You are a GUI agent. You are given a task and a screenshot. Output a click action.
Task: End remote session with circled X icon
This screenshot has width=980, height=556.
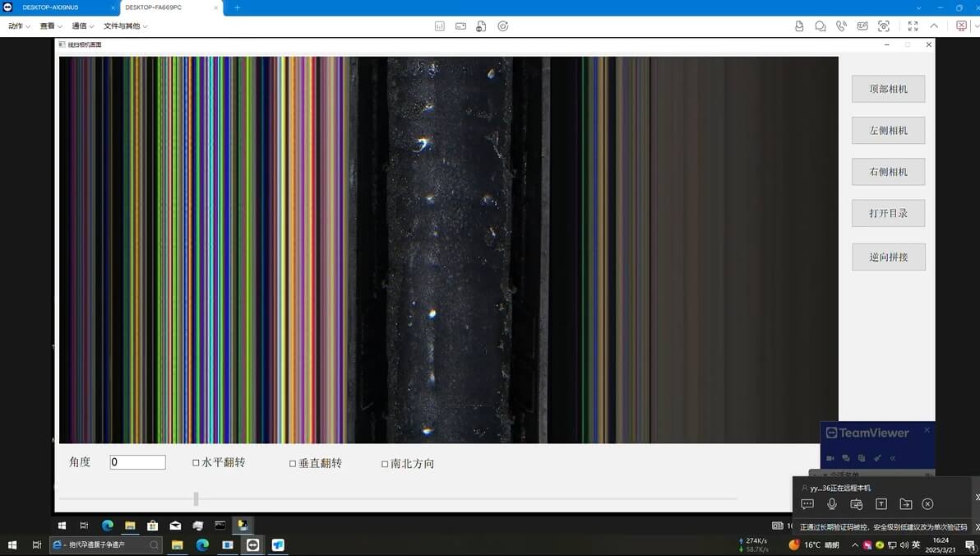point(927,504)
